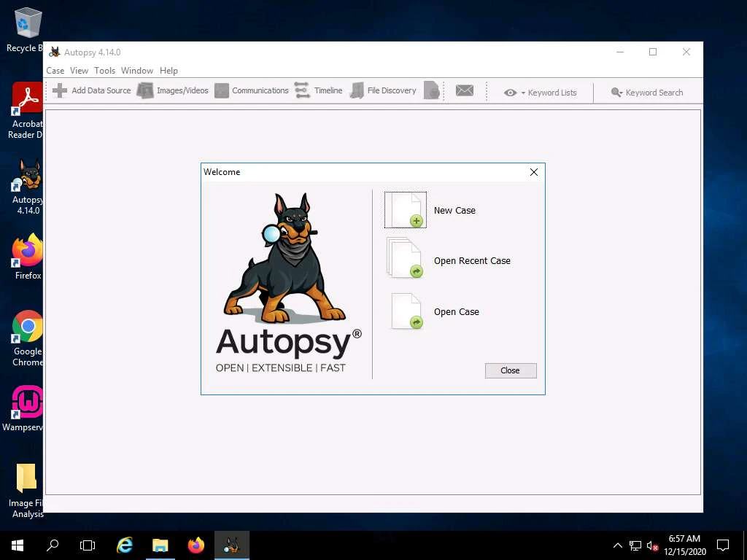
Task: Show hidden tray icons chevron
Action: point(617,545)
